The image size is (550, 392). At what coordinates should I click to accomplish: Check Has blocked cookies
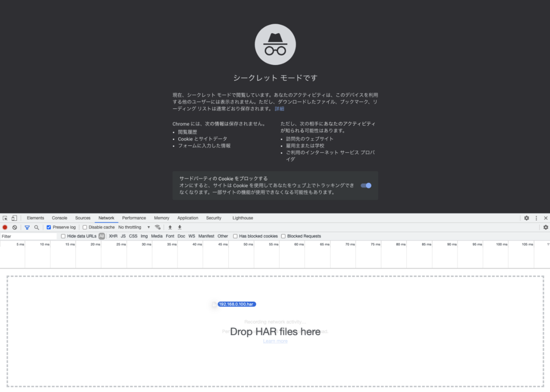point(235,236)
